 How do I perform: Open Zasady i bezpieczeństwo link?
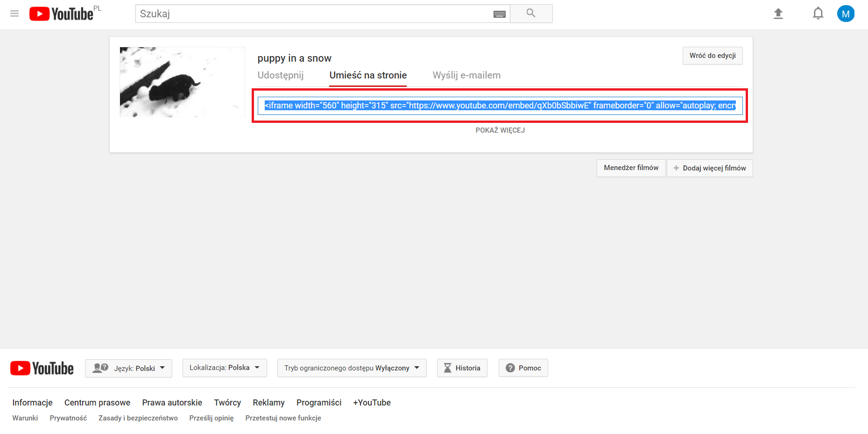(x=138, y=418)
